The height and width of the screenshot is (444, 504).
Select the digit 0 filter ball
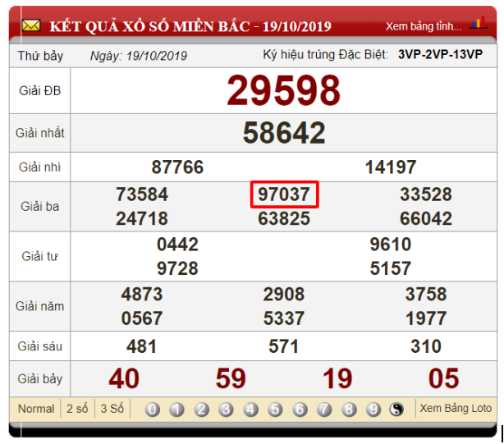coord(153,410)
